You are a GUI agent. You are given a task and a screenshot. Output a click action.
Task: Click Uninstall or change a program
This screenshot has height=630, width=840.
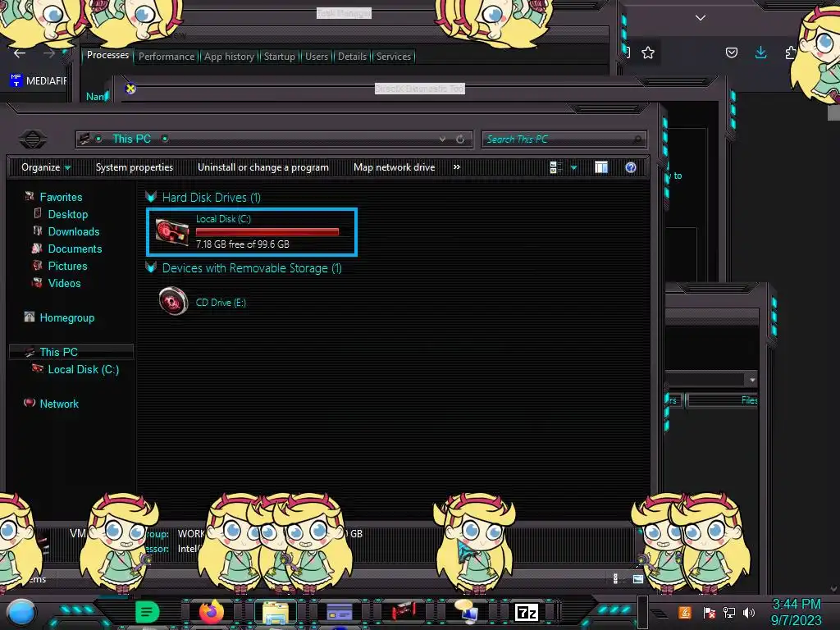[263, 167]
